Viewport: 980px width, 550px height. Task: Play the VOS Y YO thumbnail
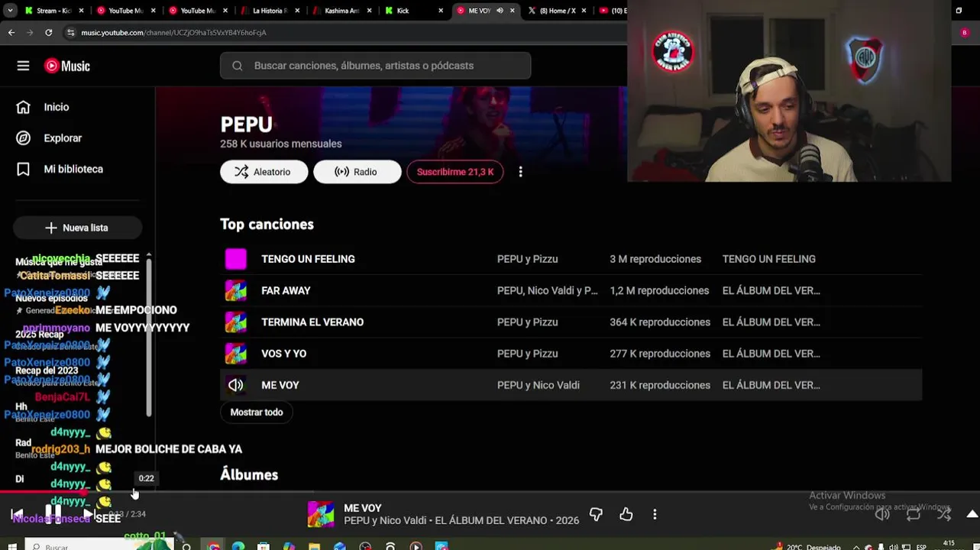coord(236,354)
